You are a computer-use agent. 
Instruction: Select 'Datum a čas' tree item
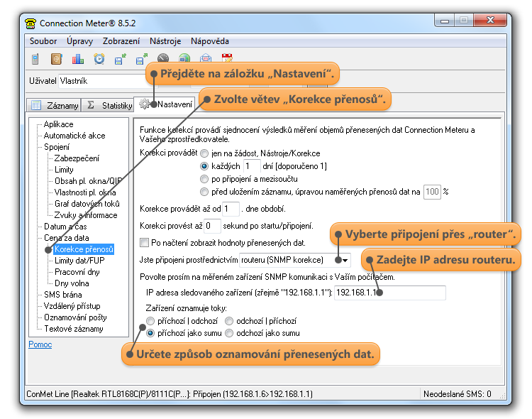[x=65, y=227]
